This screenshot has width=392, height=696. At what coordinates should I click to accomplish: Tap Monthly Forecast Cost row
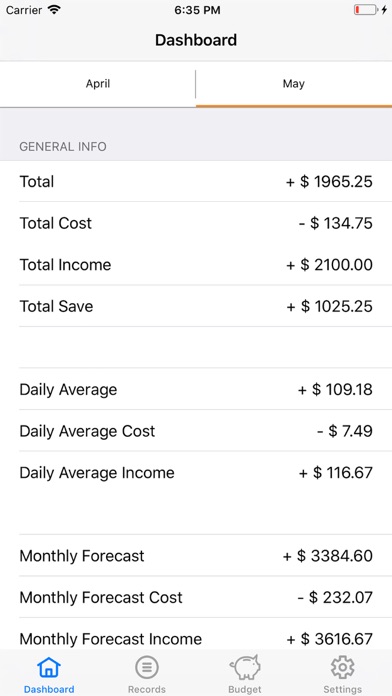pos(196,597)
